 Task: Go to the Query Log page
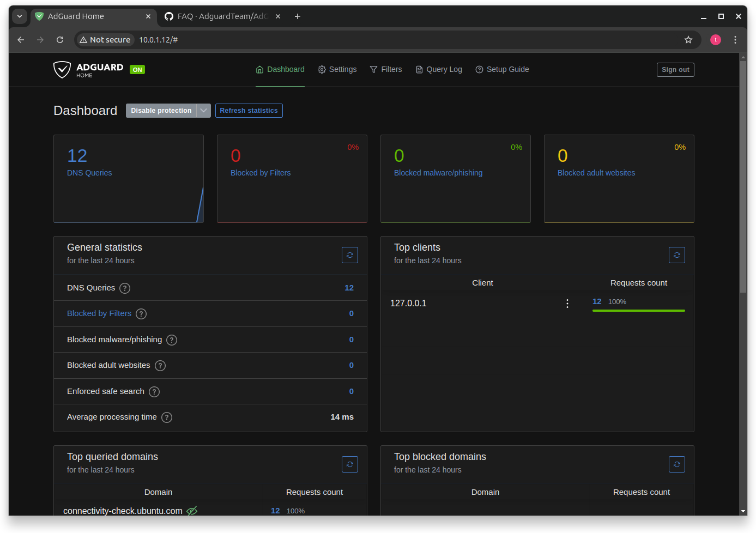pyautogui.click(x=439, y=69)
